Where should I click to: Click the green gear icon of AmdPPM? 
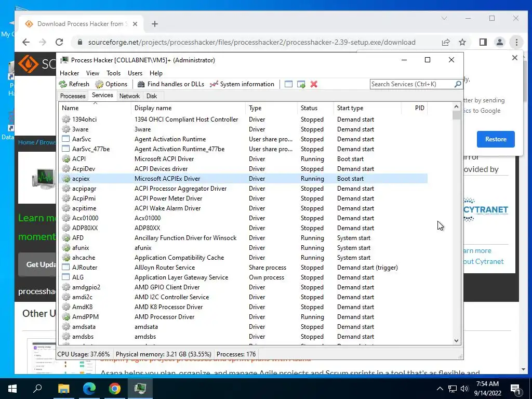pyautogui.click(x=66, y=316)
